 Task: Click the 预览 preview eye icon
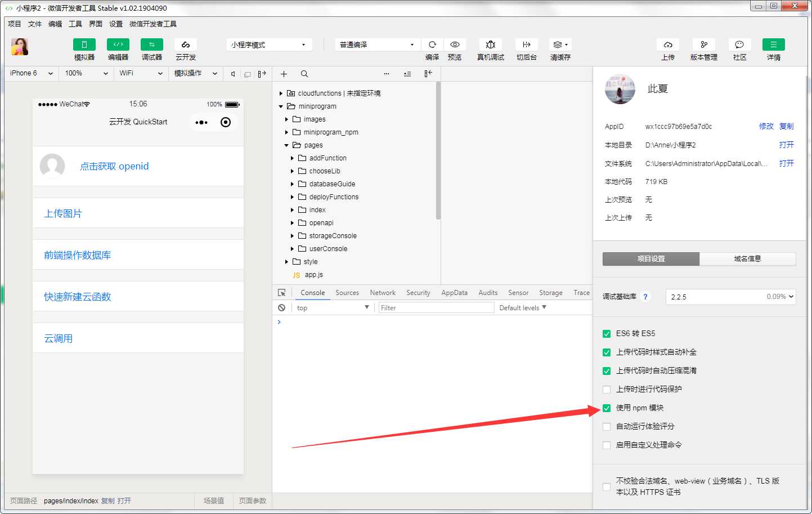click(455, 44)
